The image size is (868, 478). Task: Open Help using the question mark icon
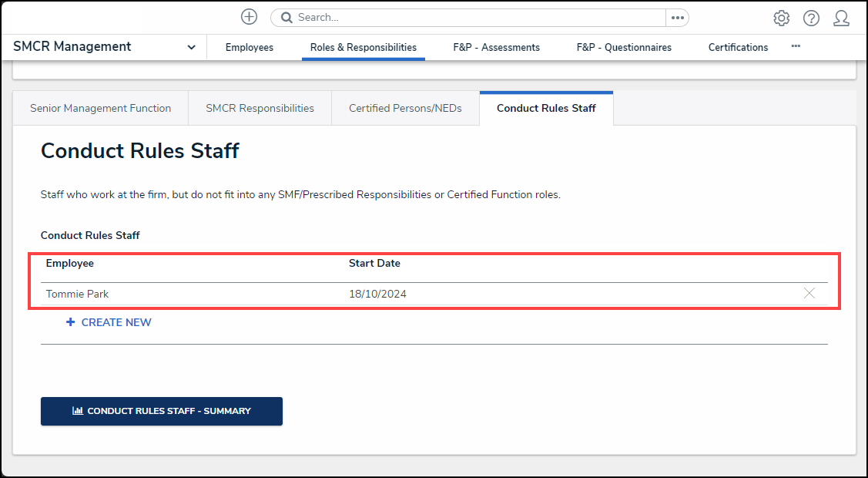(811, 17)
